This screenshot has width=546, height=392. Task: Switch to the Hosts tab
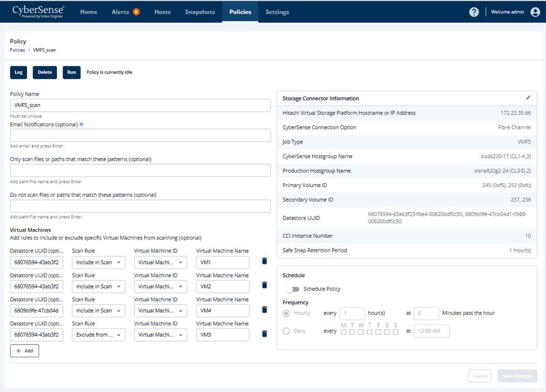pos(162,12)
